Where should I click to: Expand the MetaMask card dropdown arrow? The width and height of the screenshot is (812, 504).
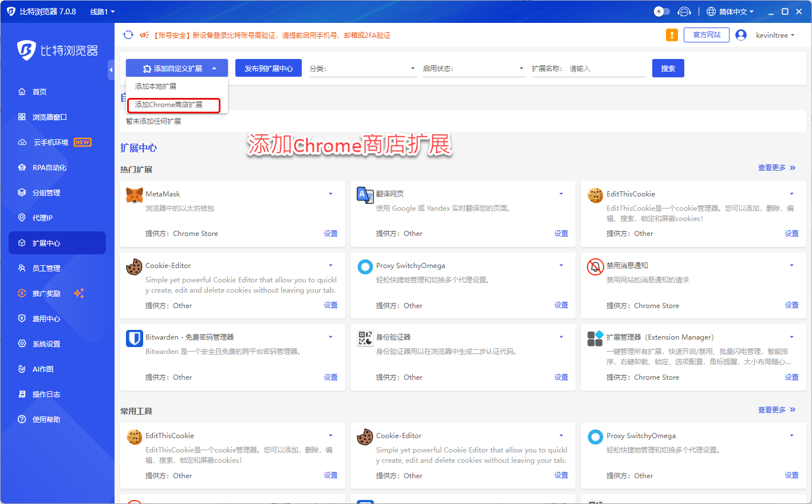(330, 194)
